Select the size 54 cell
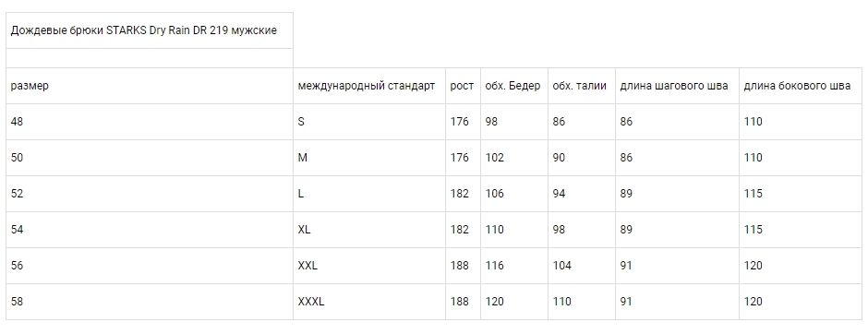 150,230
